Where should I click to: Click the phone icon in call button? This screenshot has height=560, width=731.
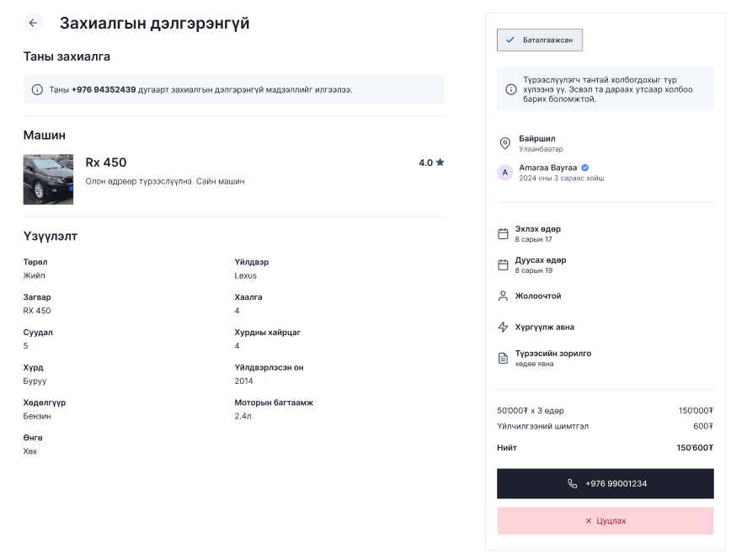coord(572,483)
